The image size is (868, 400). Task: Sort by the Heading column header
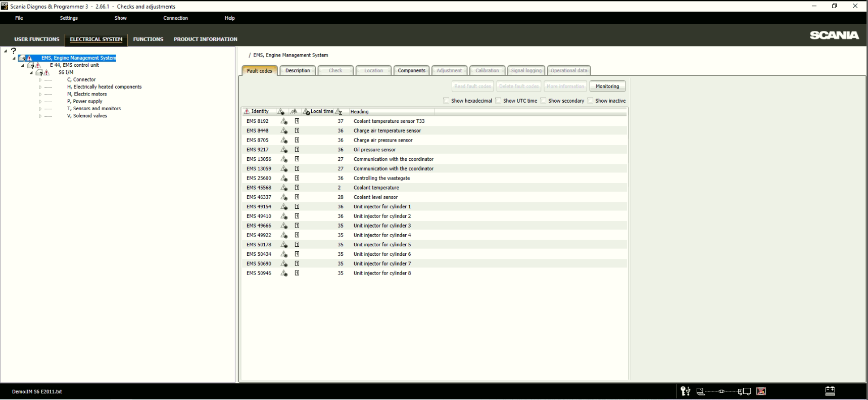(x=391, y=112)
